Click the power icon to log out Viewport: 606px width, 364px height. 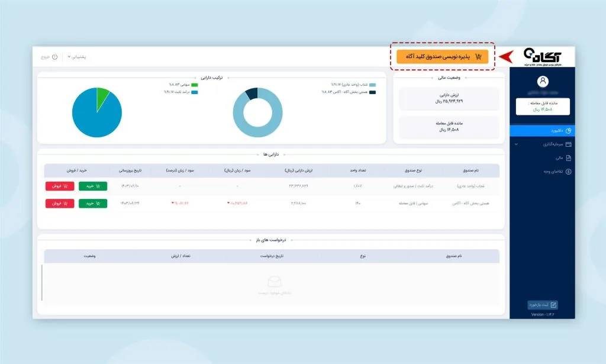point(54,57)
